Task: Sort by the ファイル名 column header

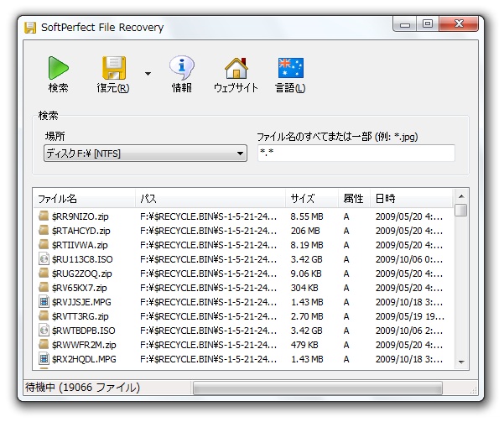Action: [x=84, y=199]
